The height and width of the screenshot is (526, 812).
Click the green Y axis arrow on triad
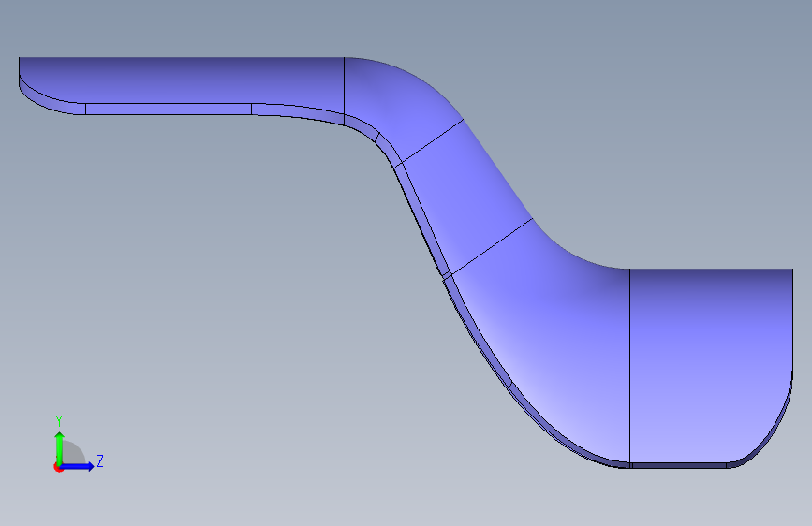60,447
